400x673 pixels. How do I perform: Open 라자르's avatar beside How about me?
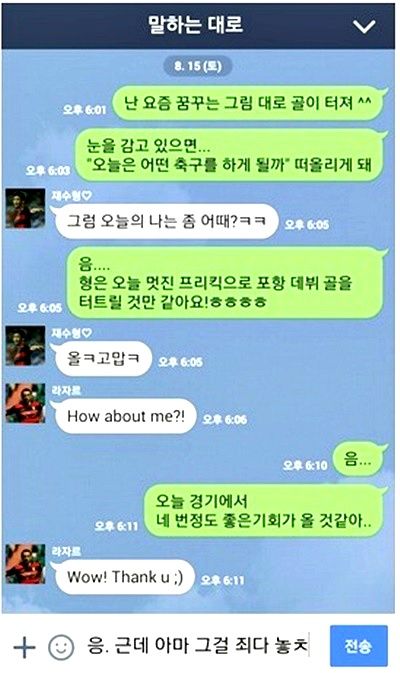25,403
